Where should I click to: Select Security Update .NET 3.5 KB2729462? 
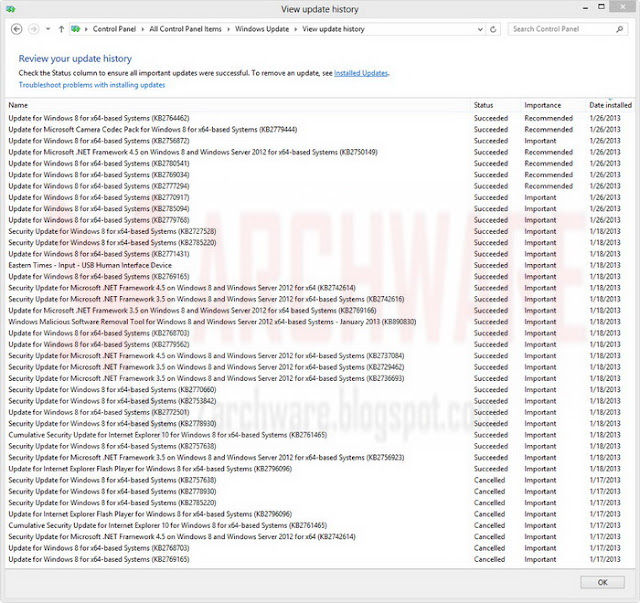(x=320, y=367)
